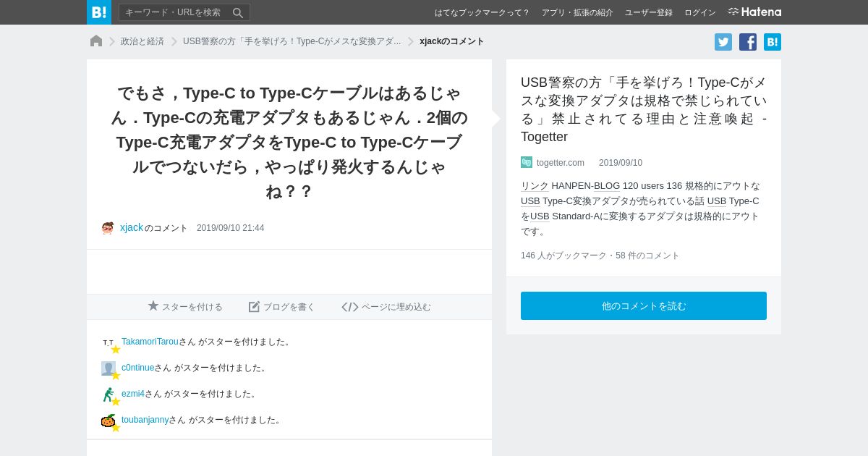Go home via breadcrumb house icon
The width and height of the screenshot is (868, 456).
(x=96, y=41)
